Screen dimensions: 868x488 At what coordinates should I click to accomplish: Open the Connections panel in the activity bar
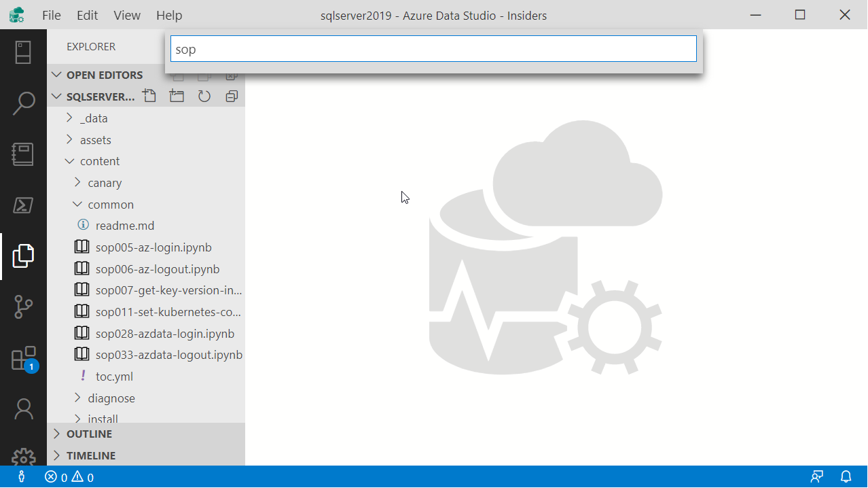24,51
